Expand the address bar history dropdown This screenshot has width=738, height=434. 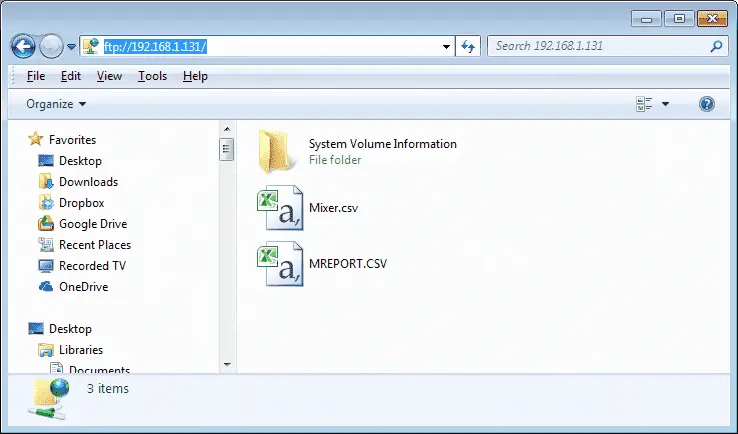[446, 47]
